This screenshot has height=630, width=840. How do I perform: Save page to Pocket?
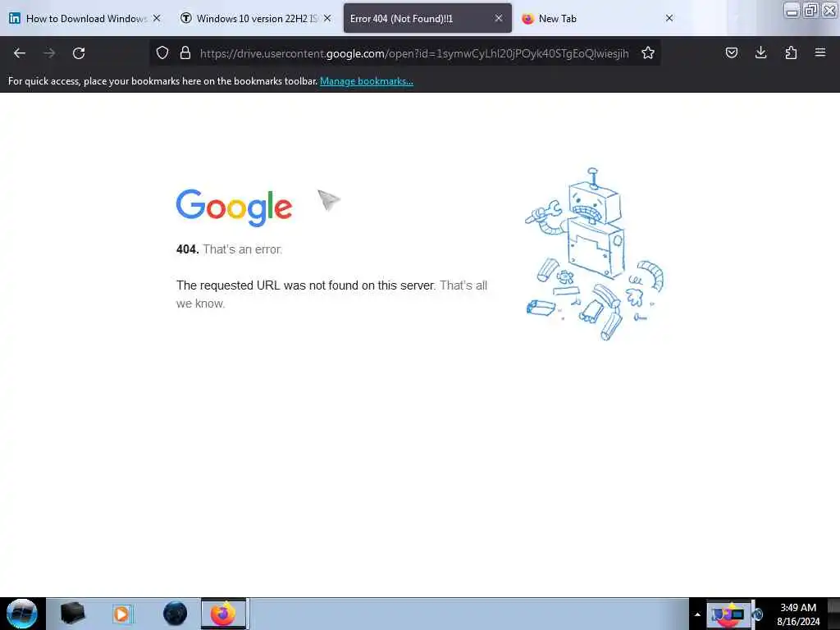732,52
